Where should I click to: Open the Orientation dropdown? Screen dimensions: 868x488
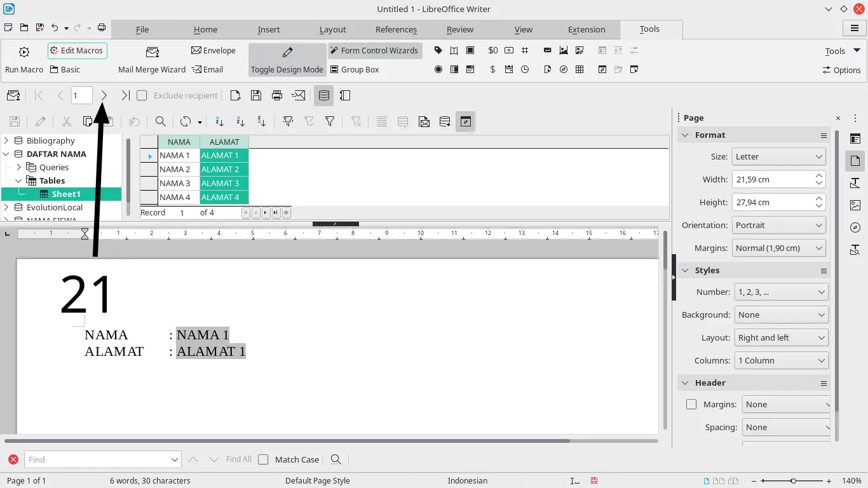pyautogui.click(x=779, y=225)
